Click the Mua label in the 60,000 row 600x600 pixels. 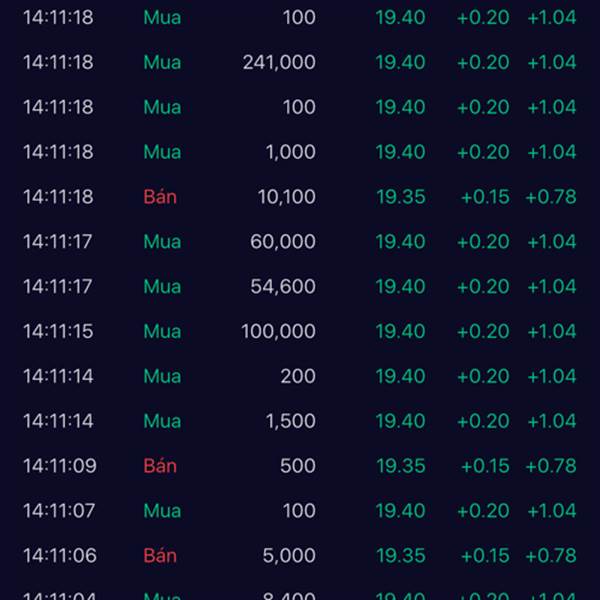162,242
